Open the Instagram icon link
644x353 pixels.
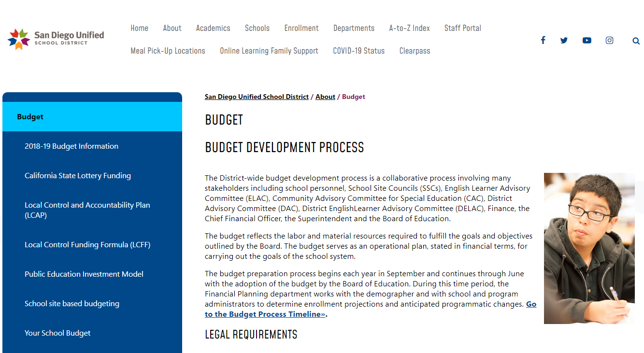(x=610, y=41)
